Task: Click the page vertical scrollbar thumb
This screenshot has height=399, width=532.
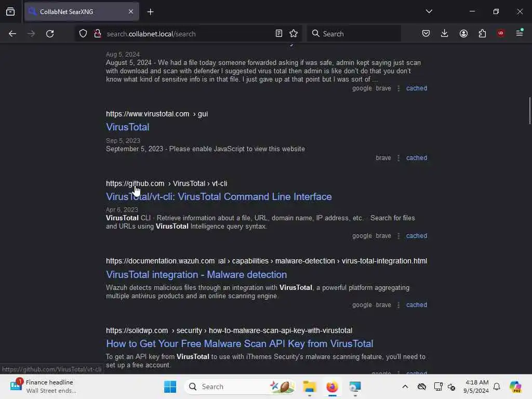Action: (529, 111)
